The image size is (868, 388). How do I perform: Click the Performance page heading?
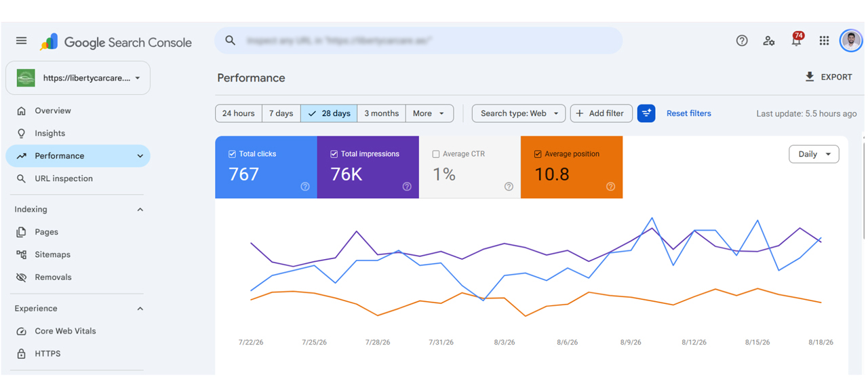(x=251, y=78)
